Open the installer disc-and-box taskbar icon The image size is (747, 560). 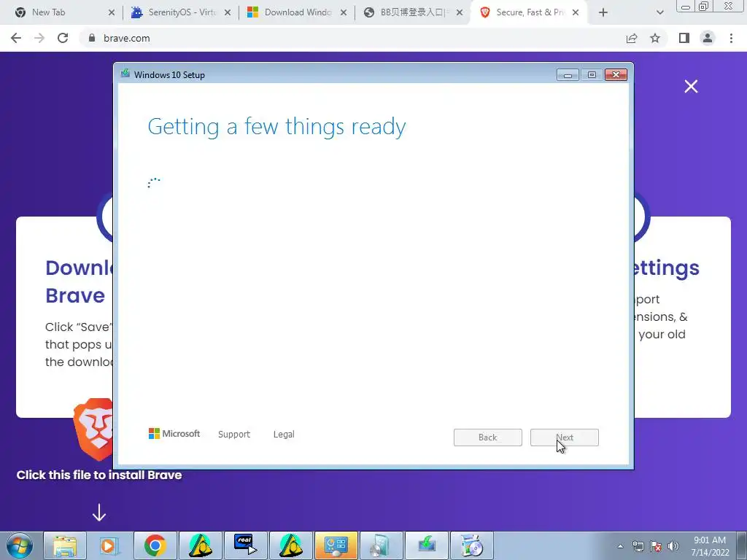point(472,545)
